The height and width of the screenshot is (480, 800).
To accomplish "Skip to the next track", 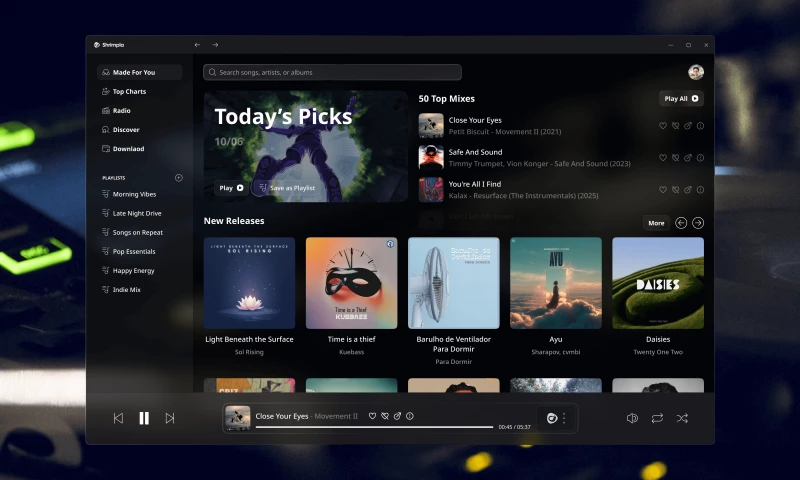I will coord(170,418).
